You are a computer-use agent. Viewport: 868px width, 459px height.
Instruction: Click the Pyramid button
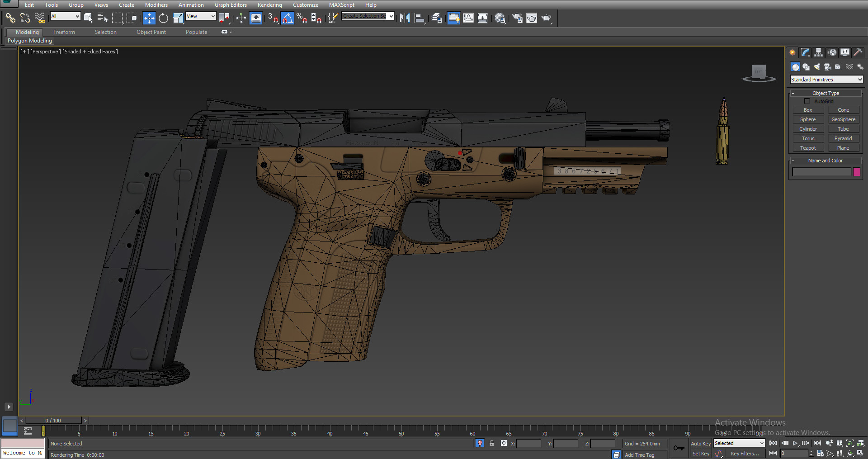click(x=843, y=138)
